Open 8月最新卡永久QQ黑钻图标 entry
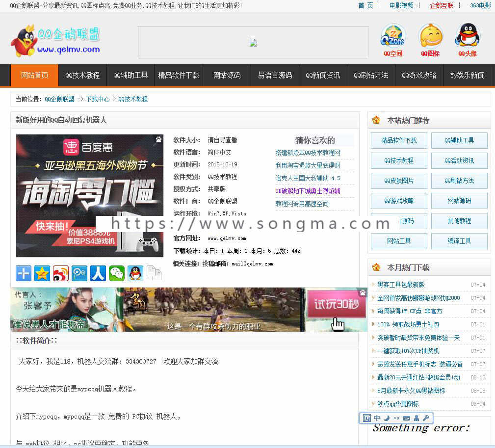This screenshot has width=495, height=448. (411, 391)
